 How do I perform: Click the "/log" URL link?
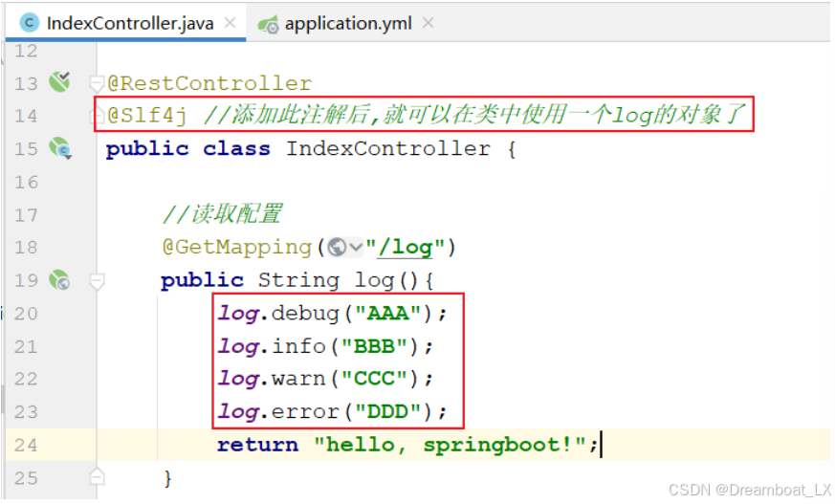pos(405,248)
